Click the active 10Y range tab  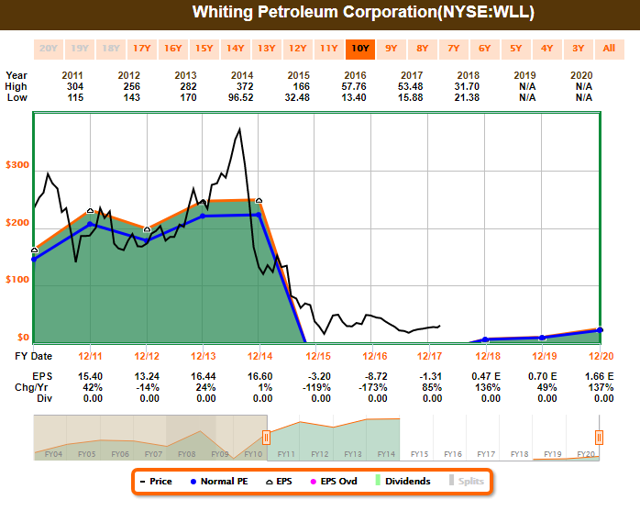click(x=360, y=49)
